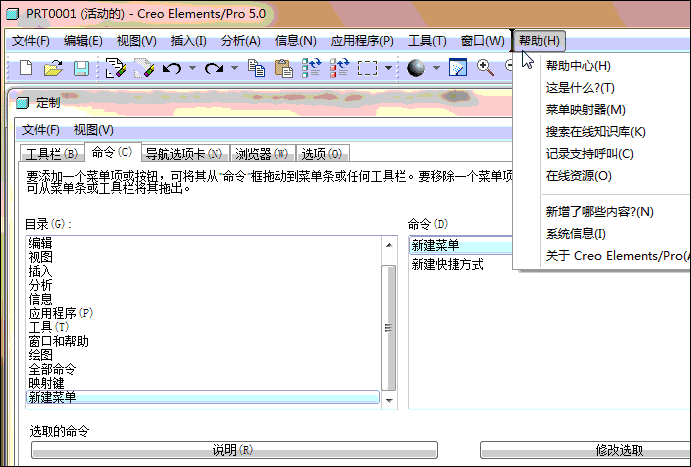The height and width of the screenshot is (467, 691).
Task: Click the floppy disk Save icon
Action: (81, 68)
